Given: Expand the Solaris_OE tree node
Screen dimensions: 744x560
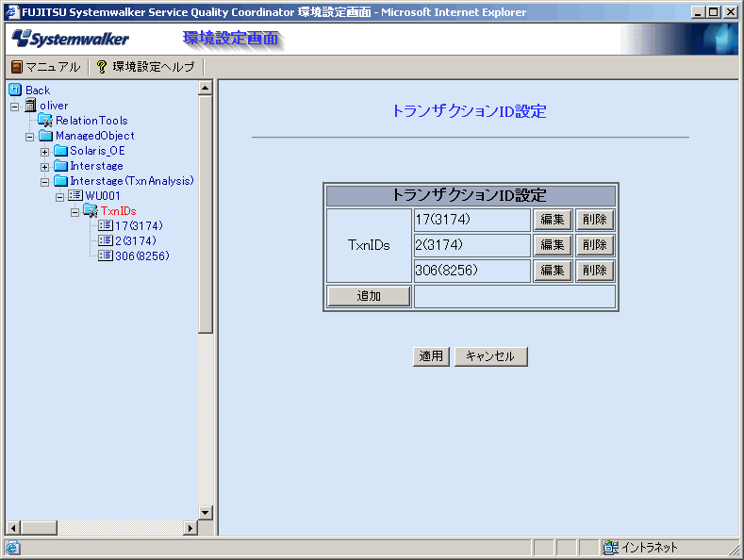Looking at the screenshot, I should 44,152.
